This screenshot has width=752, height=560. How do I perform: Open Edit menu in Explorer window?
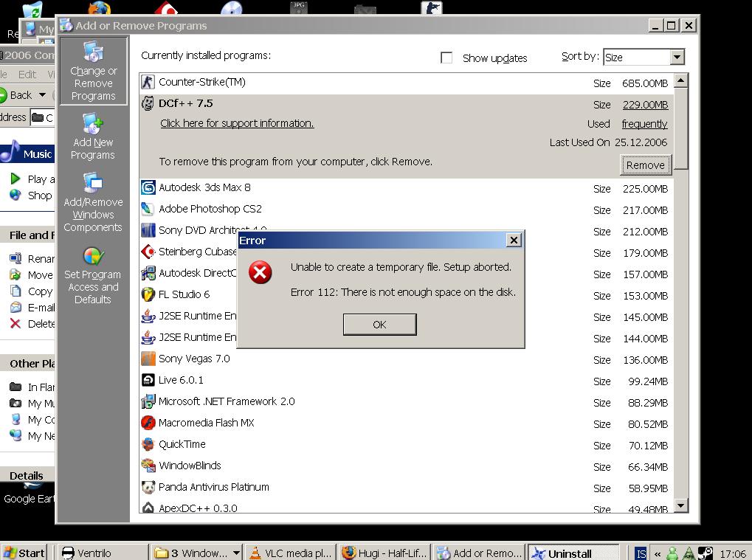tap(27, 75)
